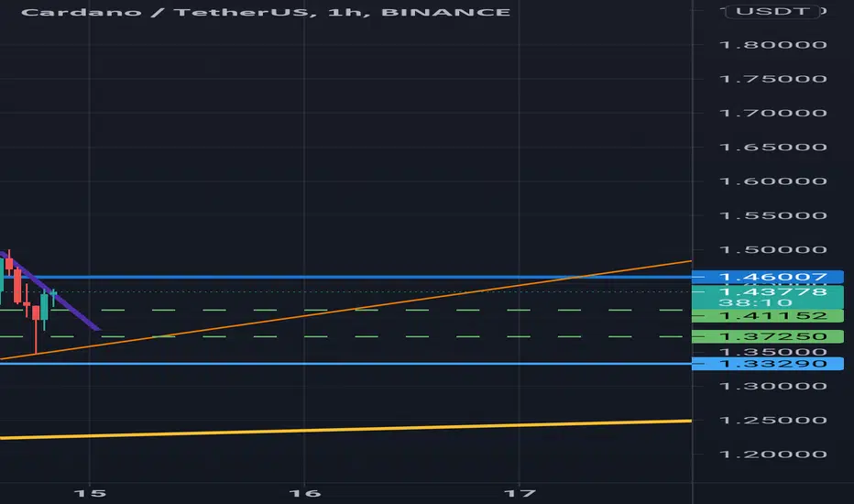
Task: Click the 1.33290 blue price label
Action: [x=767, y=364]
